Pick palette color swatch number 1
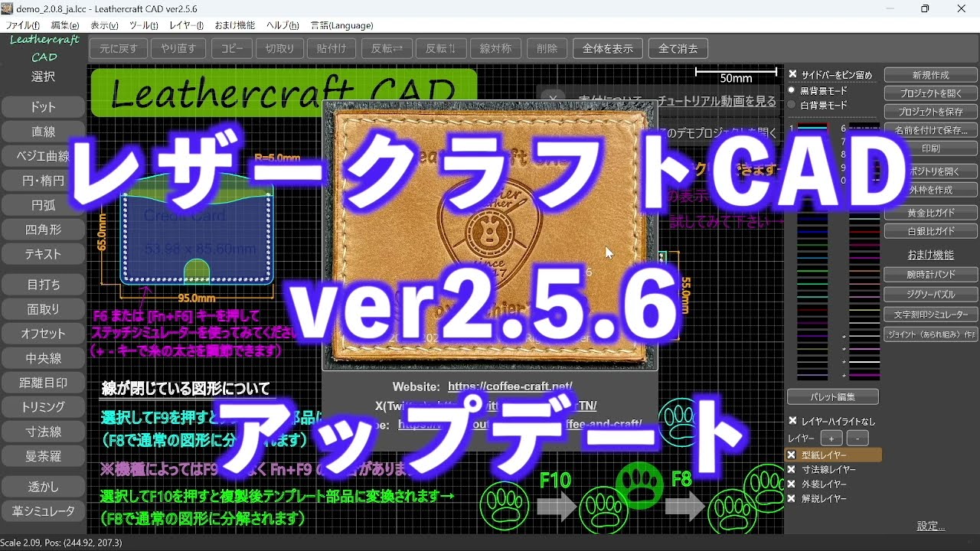The width and height of the screenshot is (980, 551). [813, 128]
